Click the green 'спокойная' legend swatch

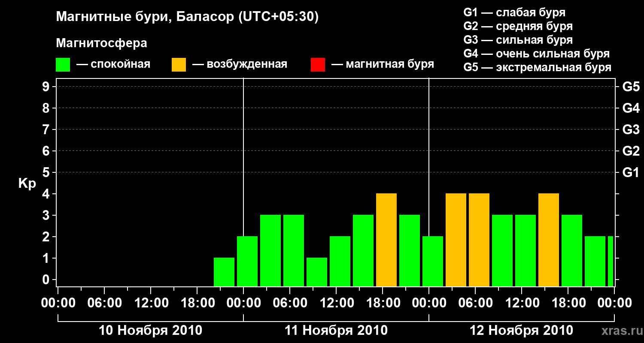coord(63,65)
